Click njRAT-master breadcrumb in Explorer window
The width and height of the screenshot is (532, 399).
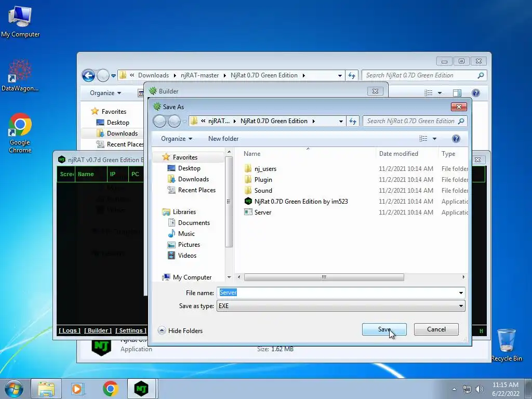199,75
